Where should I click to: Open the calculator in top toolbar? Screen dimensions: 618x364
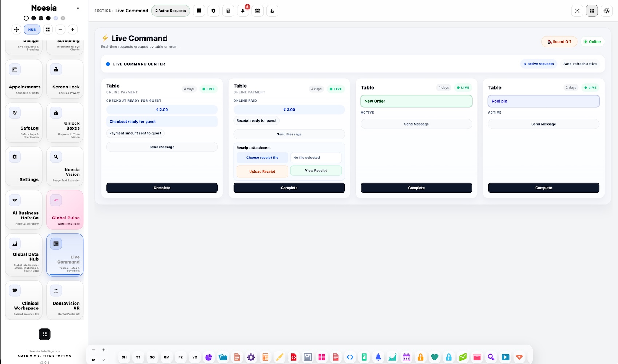(x=228, y=11)
